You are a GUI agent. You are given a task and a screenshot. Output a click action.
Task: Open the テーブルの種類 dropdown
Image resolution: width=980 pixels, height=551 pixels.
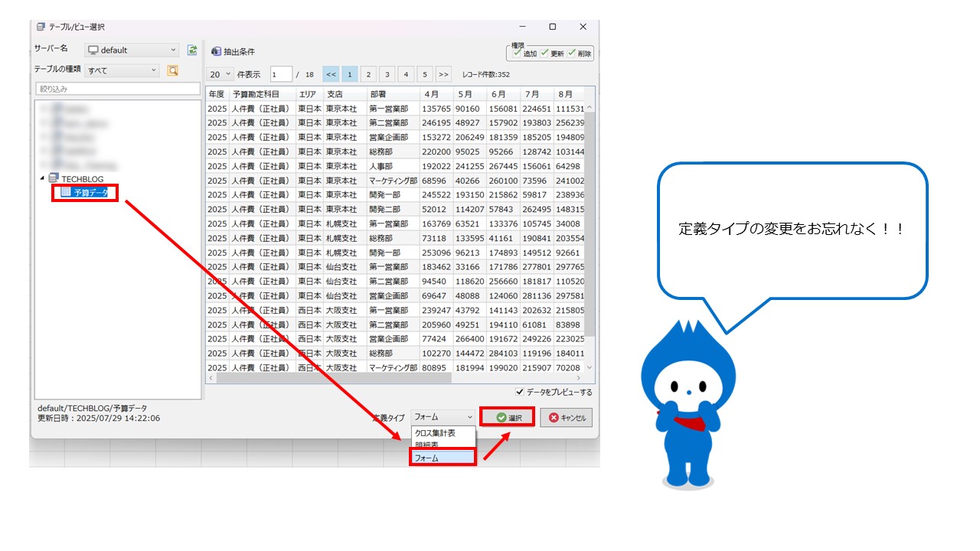click(x=122, y=70)
